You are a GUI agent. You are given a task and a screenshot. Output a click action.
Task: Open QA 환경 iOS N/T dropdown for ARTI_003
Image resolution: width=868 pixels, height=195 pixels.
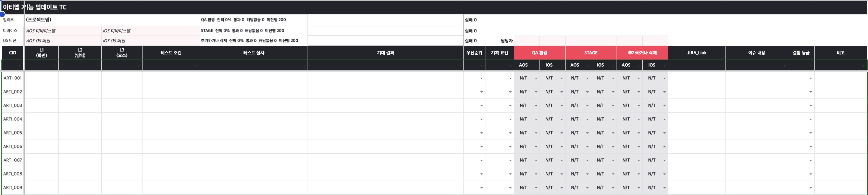tap(562, 106)
